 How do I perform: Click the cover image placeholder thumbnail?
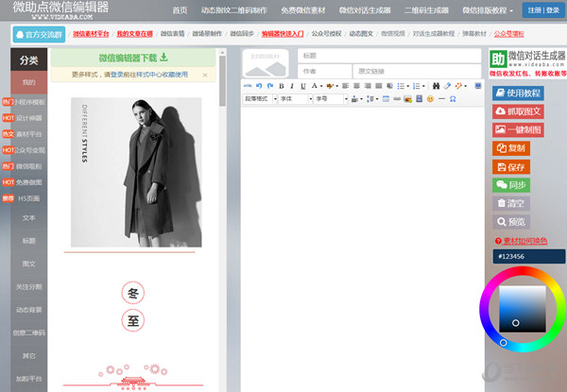pyautogui.click(x=266, y=63)
